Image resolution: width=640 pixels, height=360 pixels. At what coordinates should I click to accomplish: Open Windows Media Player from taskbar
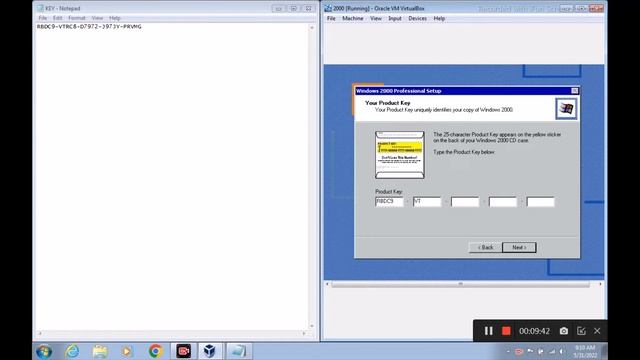click(127, 351)
